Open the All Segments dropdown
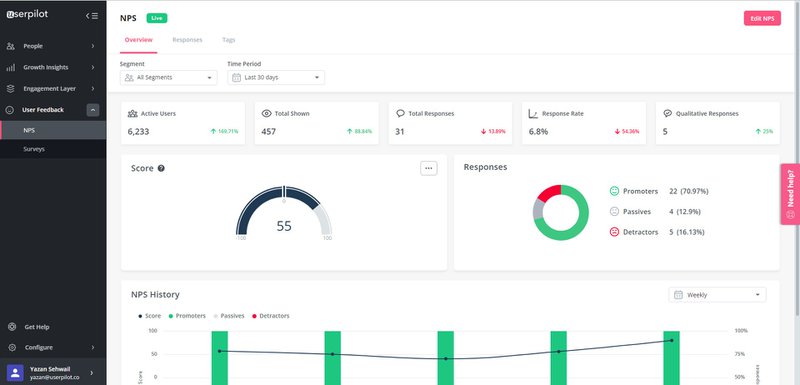The image size is (800, 385). click(x=168, y=78)
